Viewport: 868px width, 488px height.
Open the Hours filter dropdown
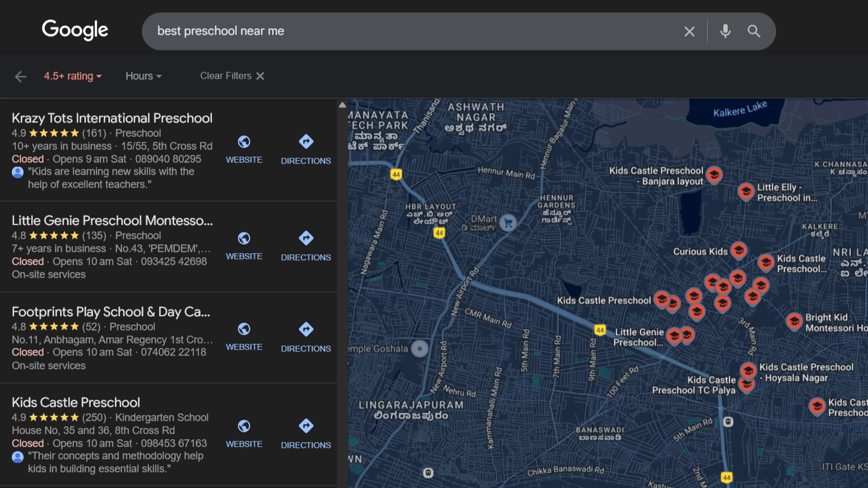(143, 76)
